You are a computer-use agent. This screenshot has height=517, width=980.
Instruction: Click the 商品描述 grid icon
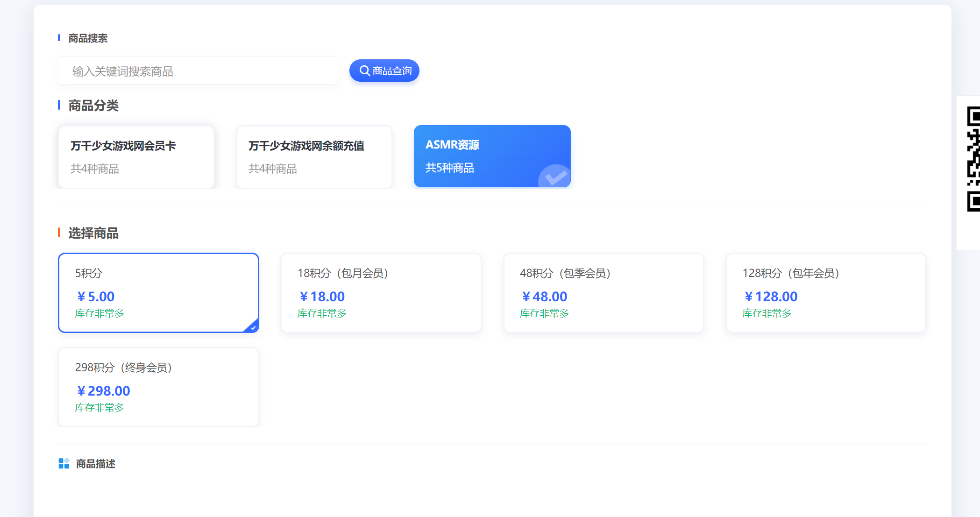64,463
